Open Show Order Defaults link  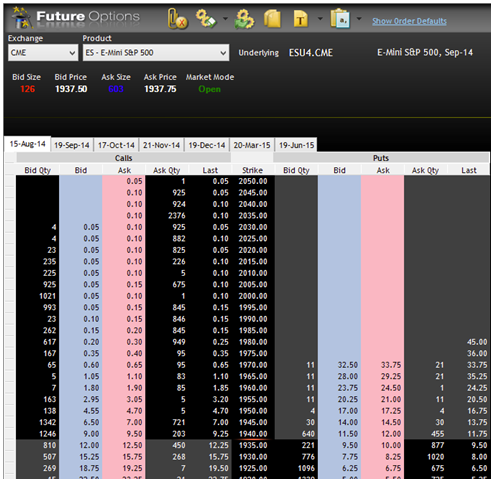coord(409,21)
